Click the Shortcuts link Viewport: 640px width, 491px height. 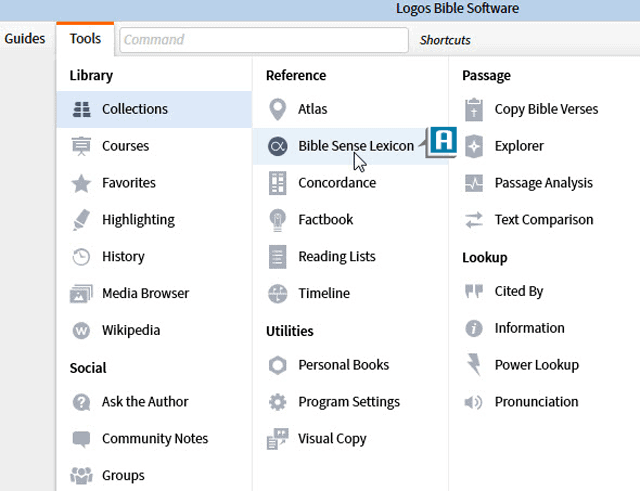445,40
